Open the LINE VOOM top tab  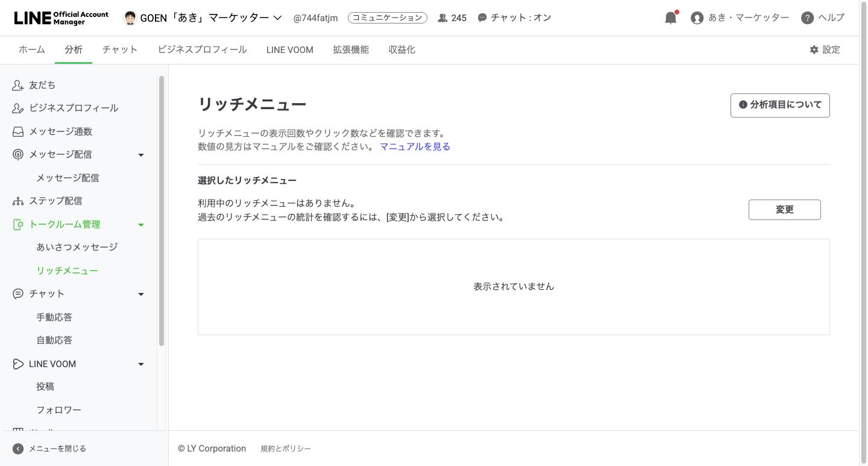pos(290,50)
